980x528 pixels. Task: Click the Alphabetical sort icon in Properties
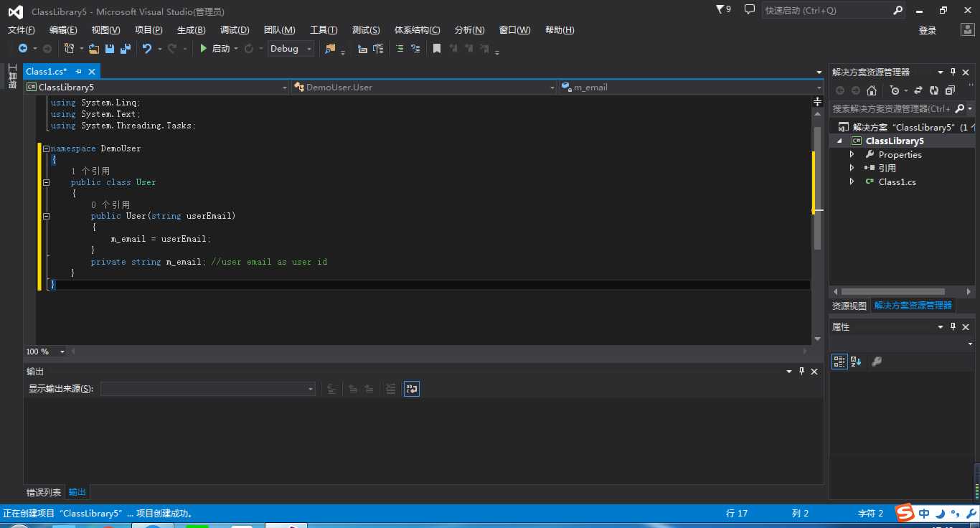click(856, 362)
